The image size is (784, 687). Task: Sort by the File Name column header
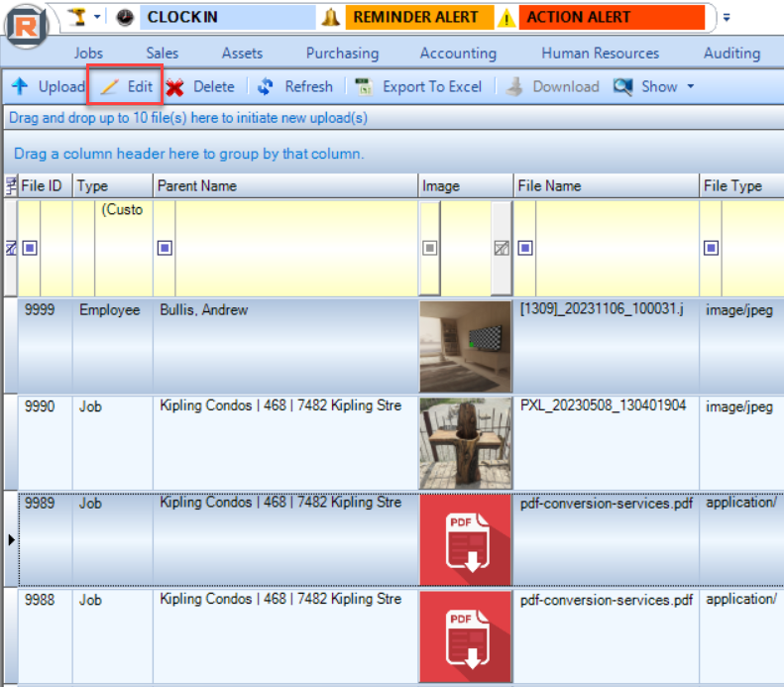click(x=606, y=186)
